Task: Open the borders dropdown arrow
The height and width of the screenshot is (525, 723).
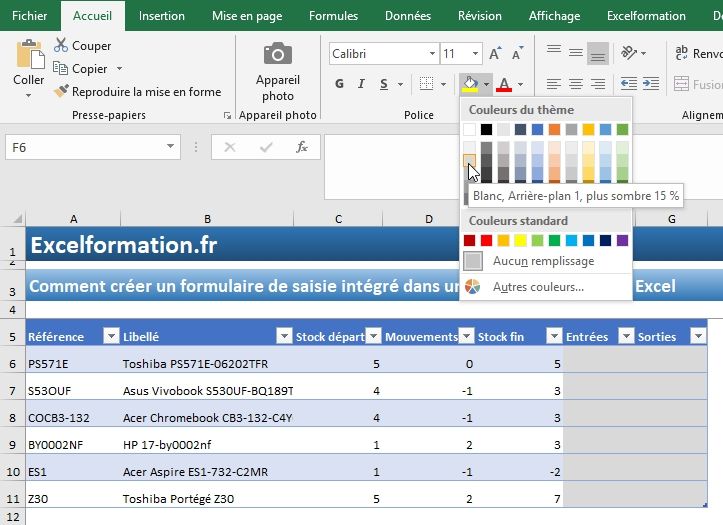Action: 443,84
